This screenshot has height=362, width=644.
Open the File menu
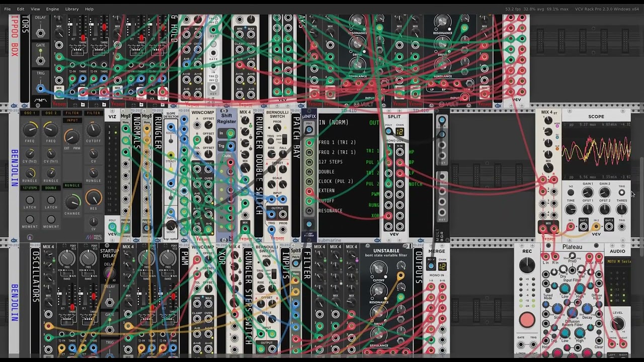[x=8, y=9]
